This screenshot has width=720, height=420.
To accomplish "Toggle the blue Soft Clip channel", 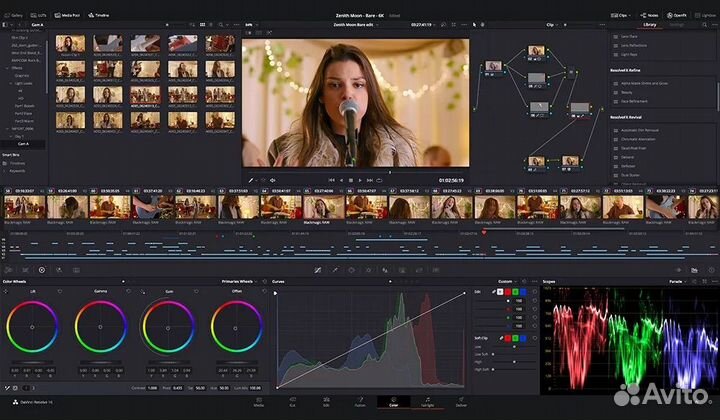I will (x=525, y=338).
